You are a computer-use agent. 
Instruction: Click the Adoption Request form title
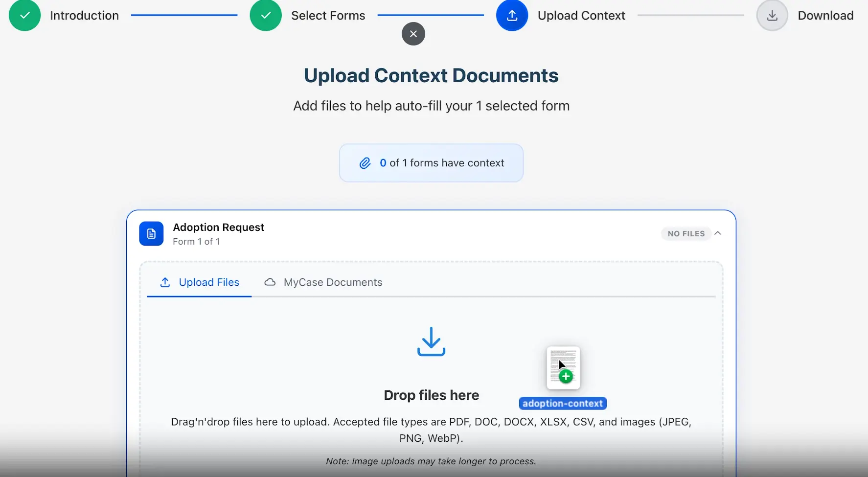[x=218, y=227]
